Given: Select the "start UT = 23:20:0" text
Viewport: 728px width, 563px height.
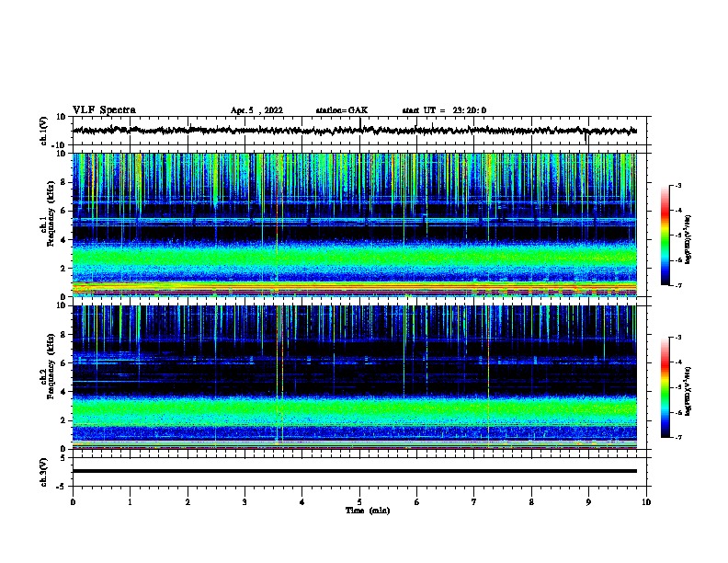Looking at the screenshot, I should click(444, 110).
